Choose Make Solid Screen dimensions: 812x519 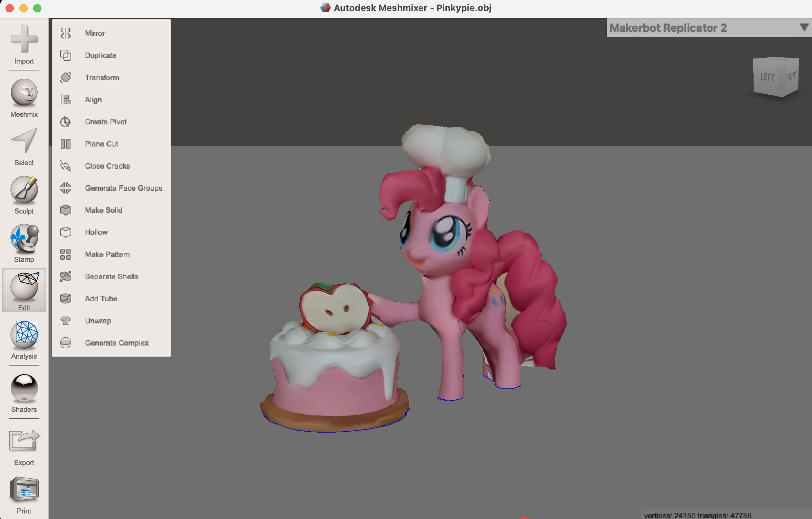tap(104, 210)
